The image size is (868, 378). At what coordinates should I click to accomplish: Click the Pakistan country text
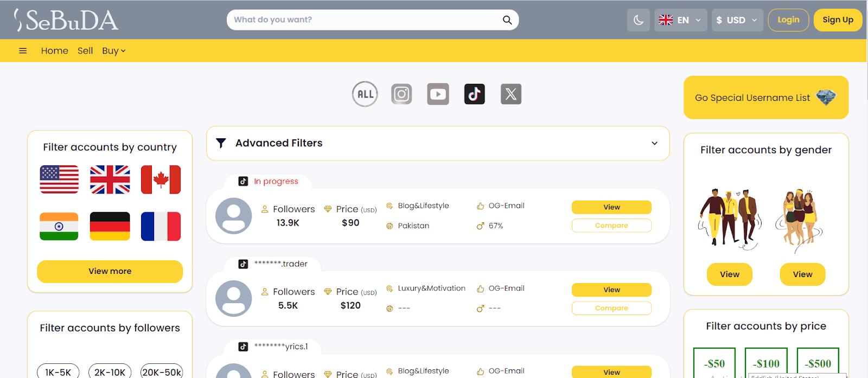coord(413,226)
